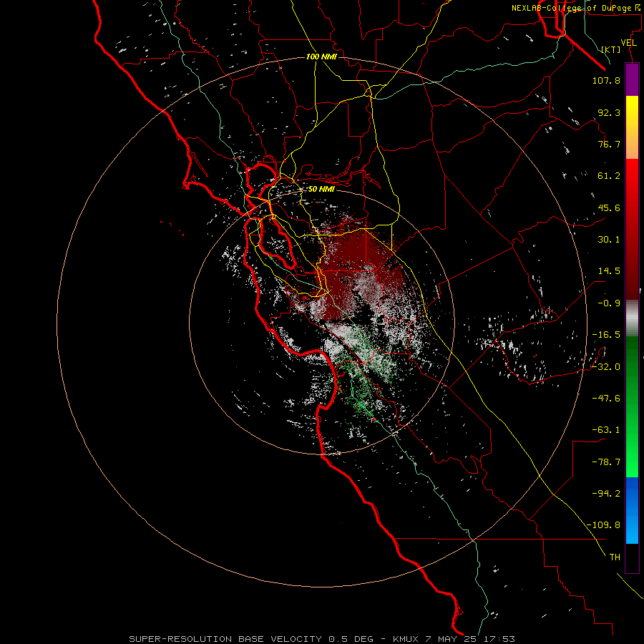Click the 92.3 velocity scale value
Viewport: 644px width, 644px height.
[609, 112]
